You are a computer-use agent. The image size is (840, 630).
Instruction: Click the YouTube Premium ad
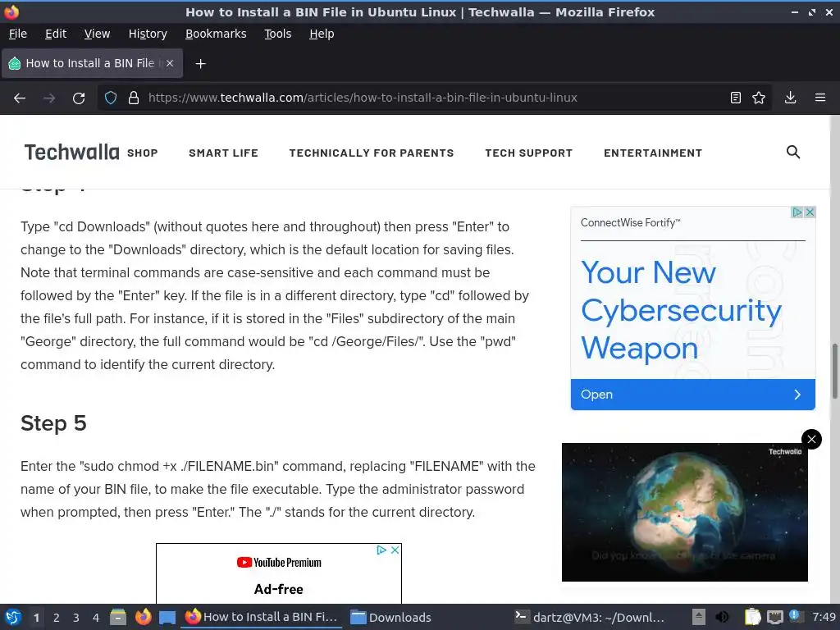tap(279, 574)
